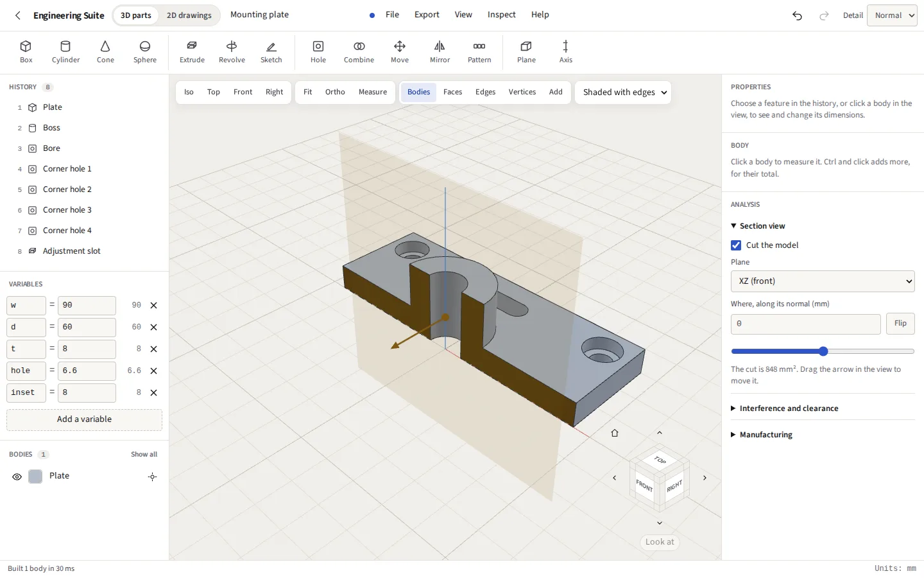
Task: Click the Look at button
Action: 660,542
